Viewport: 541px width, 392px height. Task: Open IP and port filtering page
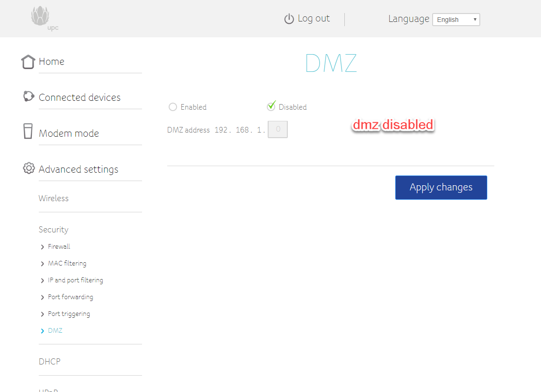tap(75, 280)
